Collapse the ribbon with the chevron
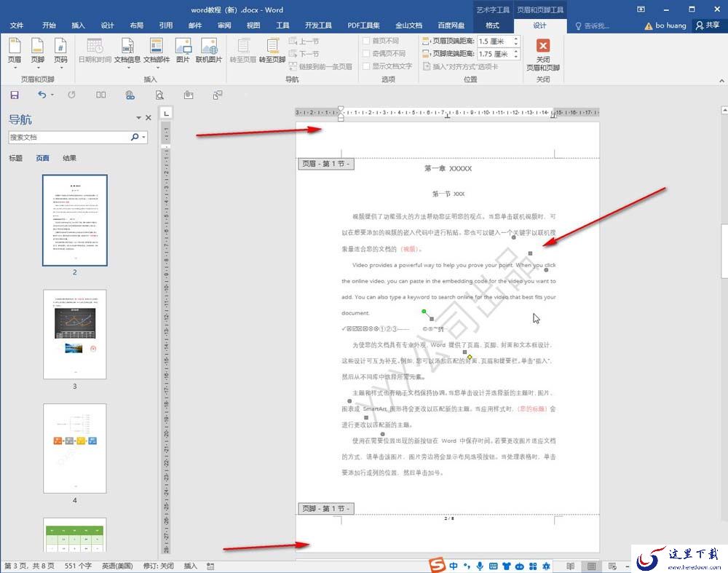Viewport: 728px width, 573px height. click(721, 80)
